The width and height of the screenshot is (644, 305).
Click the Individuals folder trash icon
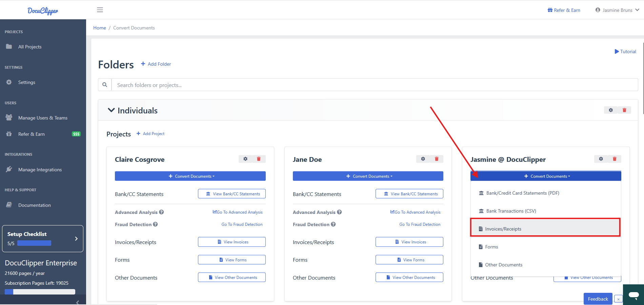(624, 110)
